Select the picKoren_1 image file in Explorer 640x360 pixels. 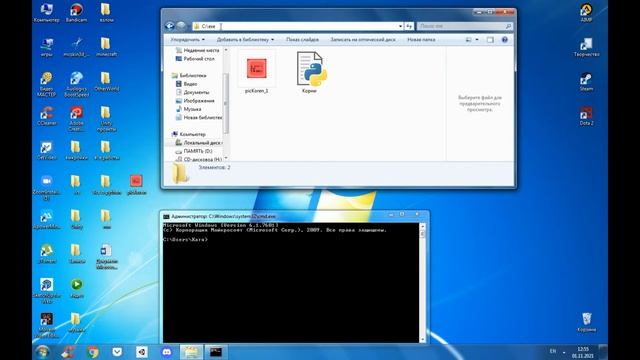[x=256, y=73]
